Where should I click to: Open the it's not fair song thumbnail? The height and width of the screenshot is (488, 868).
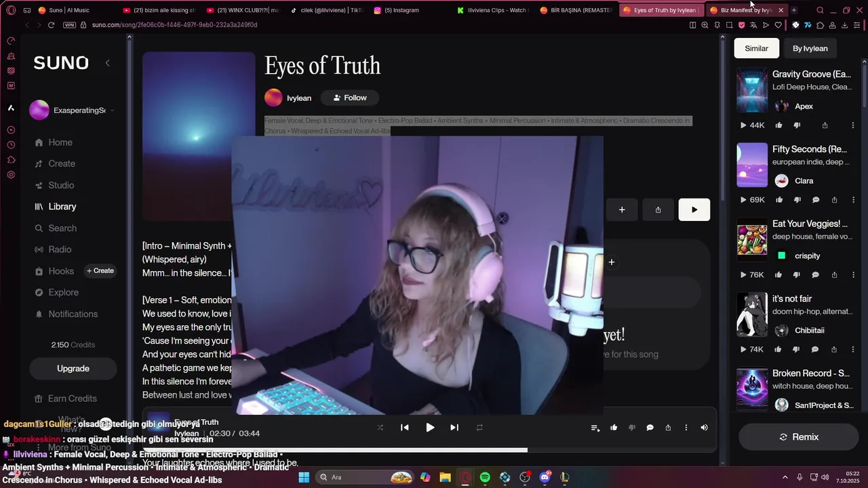point(752,314)
